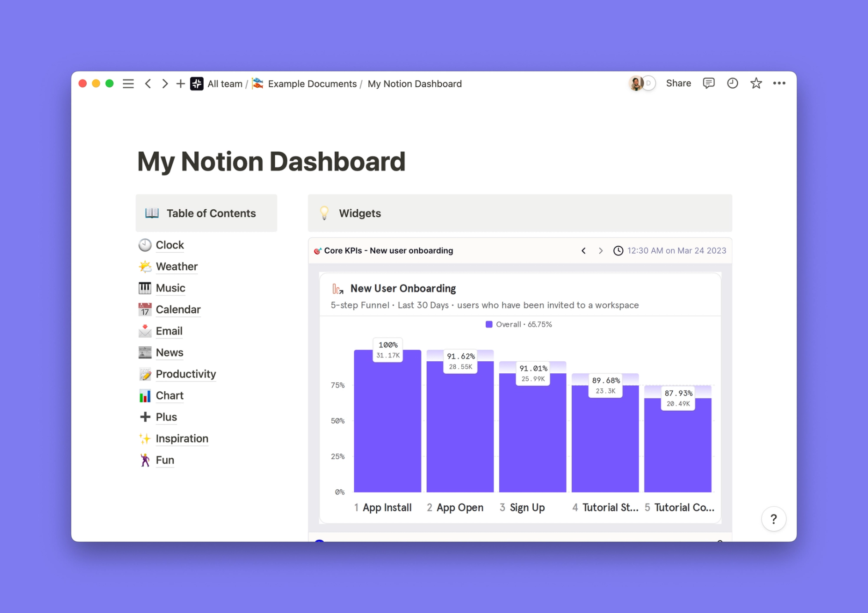Viewport: 868px width, 613px height.
Task: Click the dancer icon beside Fun
Action: tap(145, 460)
